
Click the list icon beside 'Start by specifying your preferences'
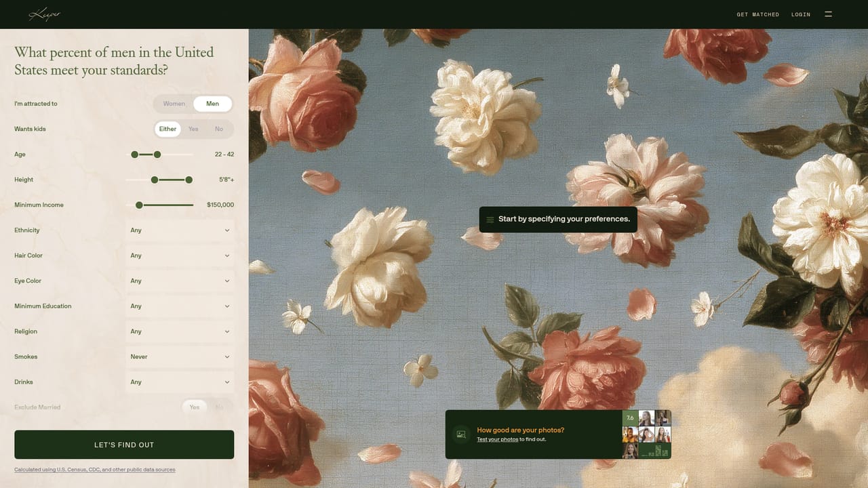(490, 220)
